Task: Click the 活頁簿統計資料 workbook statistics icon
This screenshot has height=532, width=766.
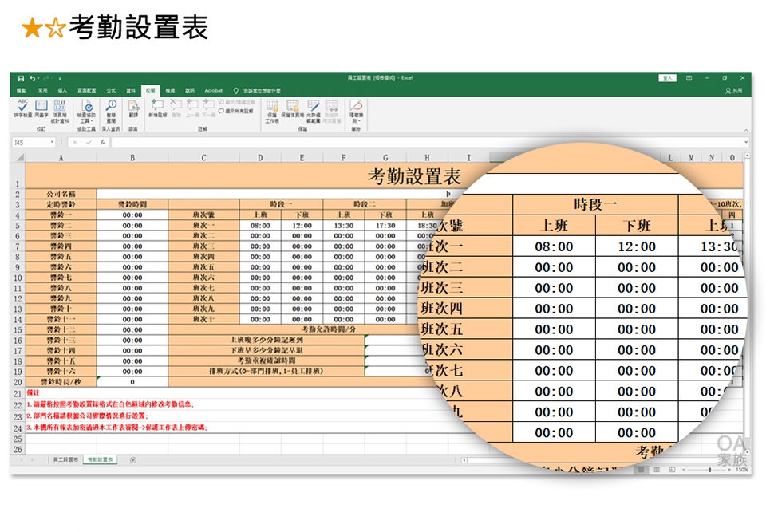Action: 60,107
